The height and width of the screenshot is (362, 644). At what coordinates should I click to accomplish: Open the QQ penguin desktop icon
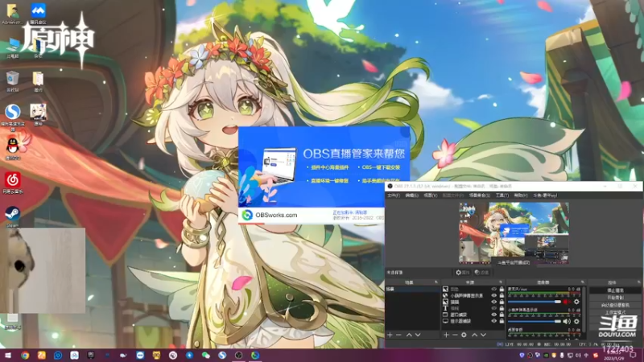point(12,148)
